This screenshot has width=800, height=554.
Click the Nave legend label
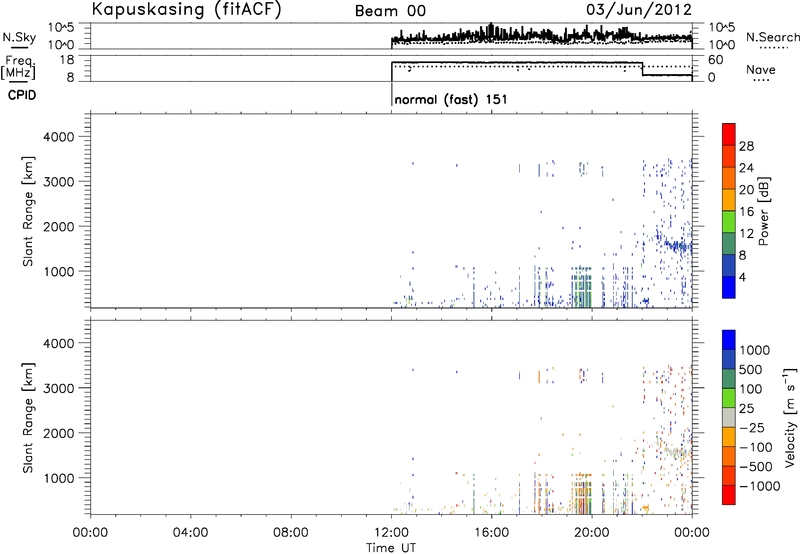[761, 70]
